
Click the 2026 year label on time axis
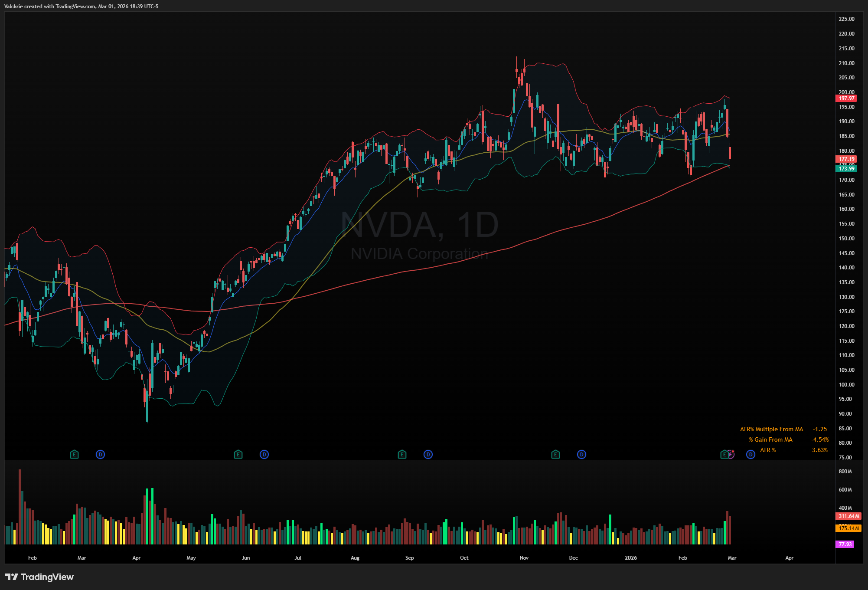point(631,558)
